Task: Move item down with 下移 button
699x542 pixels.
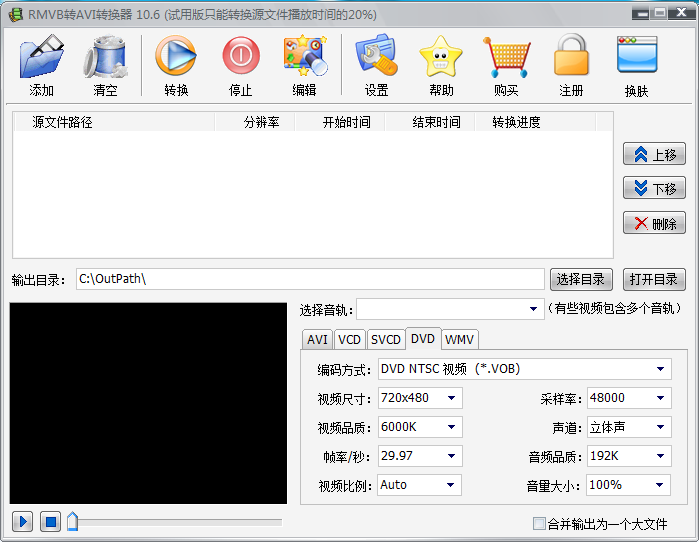Action: pos(654,188)
